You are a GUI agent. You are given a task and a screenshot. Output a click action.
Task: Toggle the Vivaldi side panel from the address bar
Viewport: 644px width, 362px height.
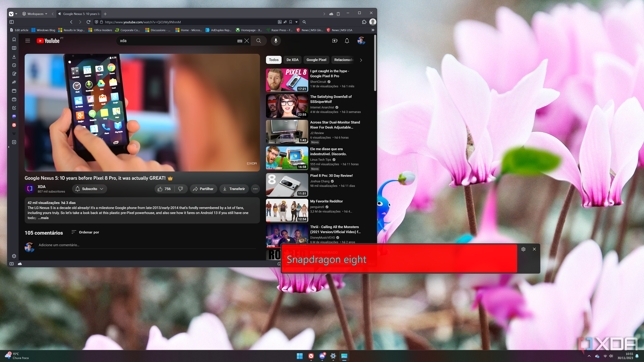click(12, 22)
